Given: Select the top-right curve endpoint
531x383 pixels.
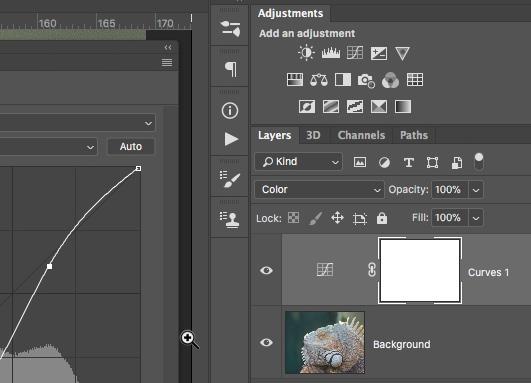Looking at the screenshot, I should point(138,168).
